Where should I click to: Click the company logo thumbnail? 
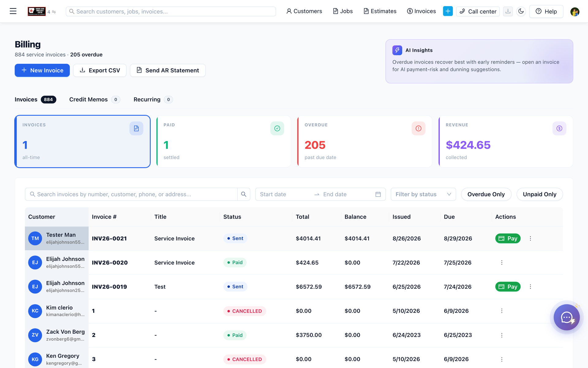tap(37, 11)
